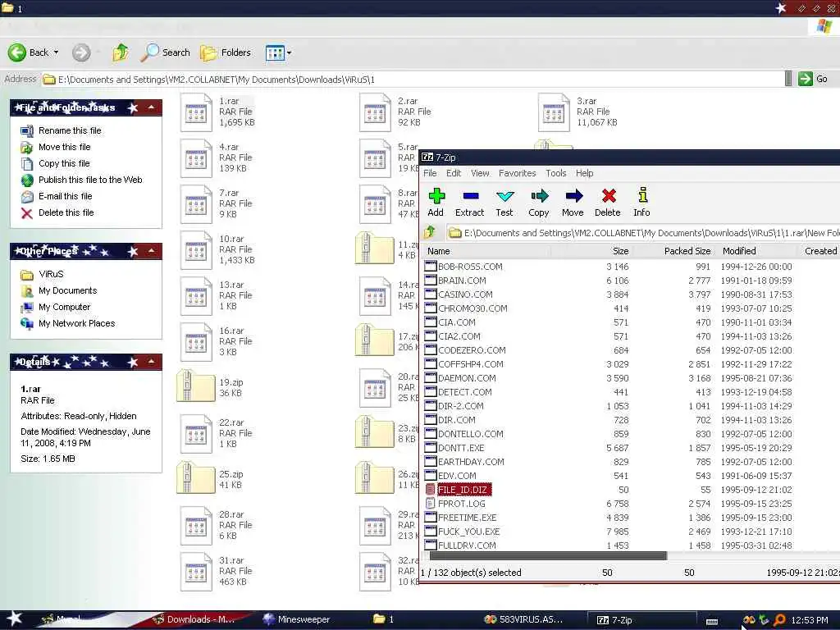840x630 pixels.
Task: Click Rename this file
Action: pos(70,130)
